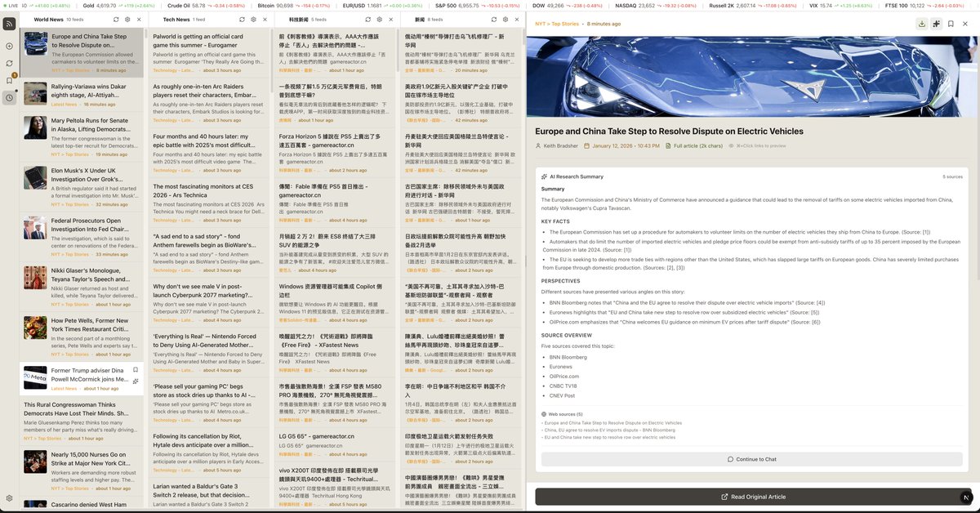The width and height of the screenshot is (980, 513).
Task: Bookmark the open article via header icon
Action: [x=951, y=24]
